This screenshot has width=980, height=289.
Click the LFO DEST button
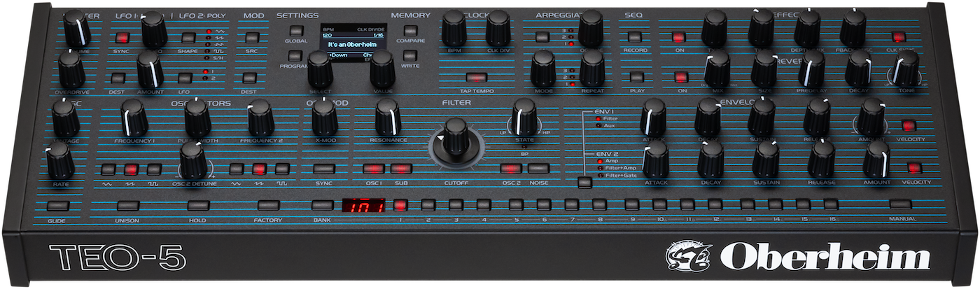pos(117,78)
